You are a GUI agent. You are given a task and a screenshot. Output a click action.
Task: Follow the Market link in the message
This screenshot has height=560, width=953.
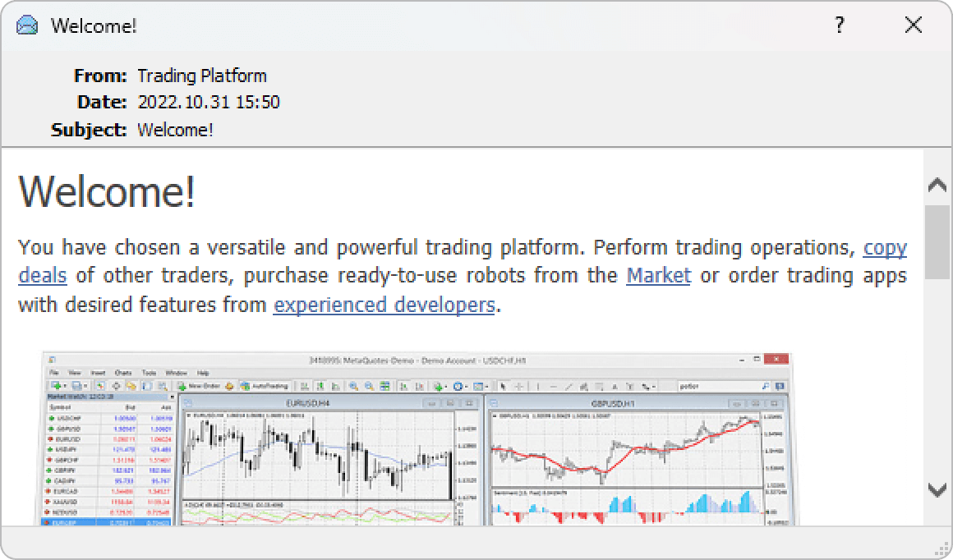click(x=658, y=275)
